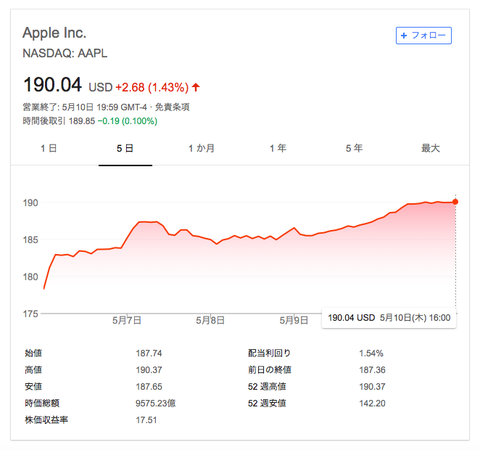Click the 5月7日 date marker on axis
Viewport: 480px width, 450px height.
pos(127,320)
